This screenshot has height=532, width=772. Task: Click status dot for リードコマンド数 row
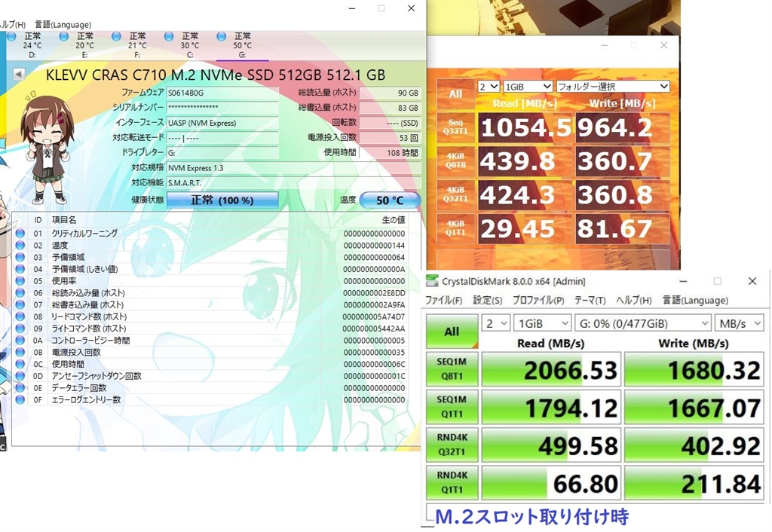(x=20, y=316)
